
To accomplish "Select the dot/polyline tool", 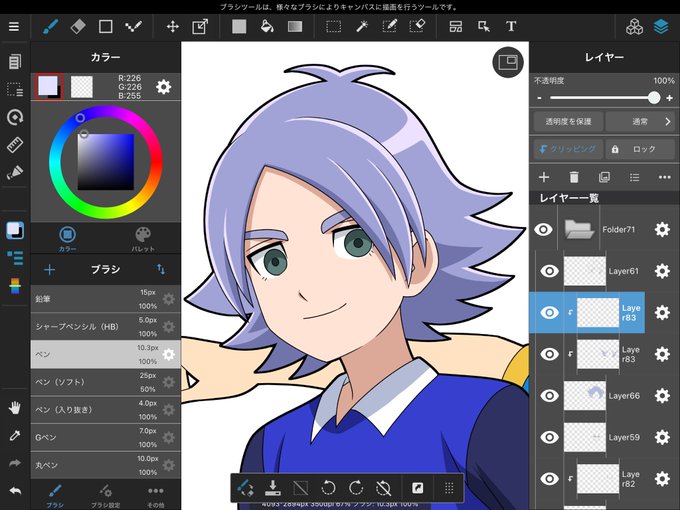I will pos(133,26).
